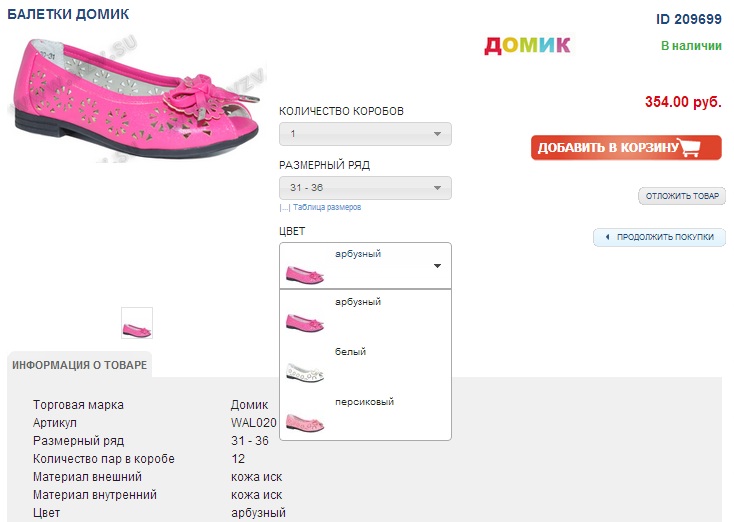Collapse the ЦВЕТ dropdown using its arrow
Viewport: 734px width, 522px height.
437,266
